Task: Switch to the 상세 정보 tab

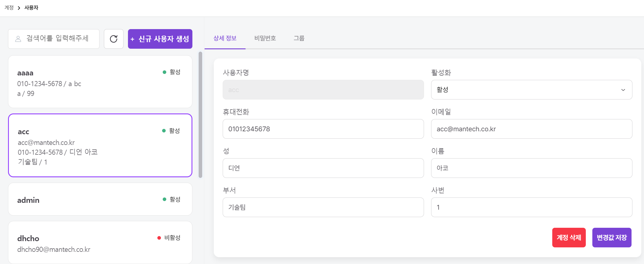Action: point(225,38)
